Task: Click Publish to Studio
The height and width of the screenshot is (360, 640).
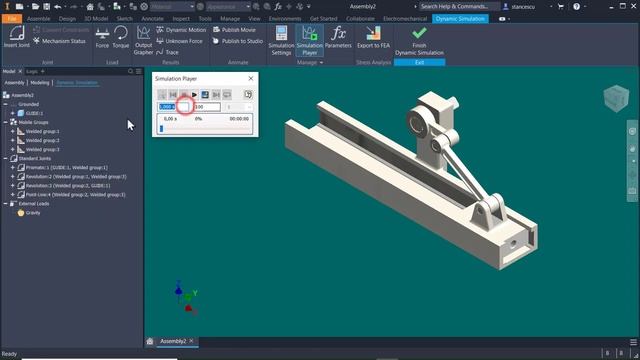Action: (238, 41)
